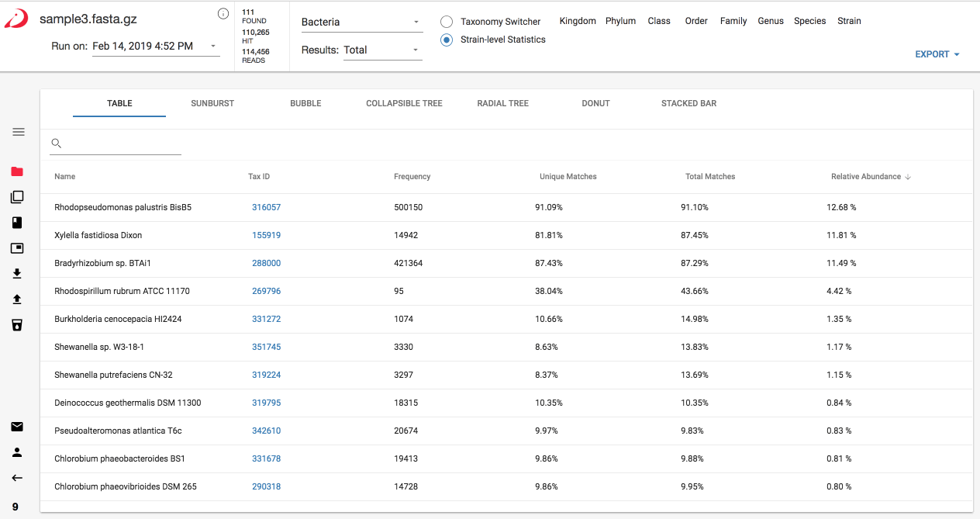Image resolution: width=980 pixels, height=519 pixels.
Task: Open Tax ID link 290318
Action: tap(266, 486)
